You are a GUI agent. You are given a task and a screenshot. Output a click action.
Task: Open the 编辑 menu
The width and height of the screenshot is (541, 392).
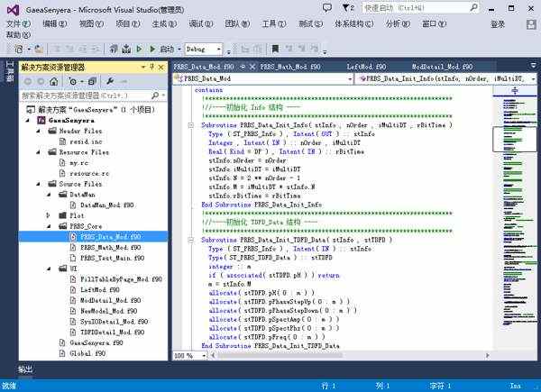55,23
